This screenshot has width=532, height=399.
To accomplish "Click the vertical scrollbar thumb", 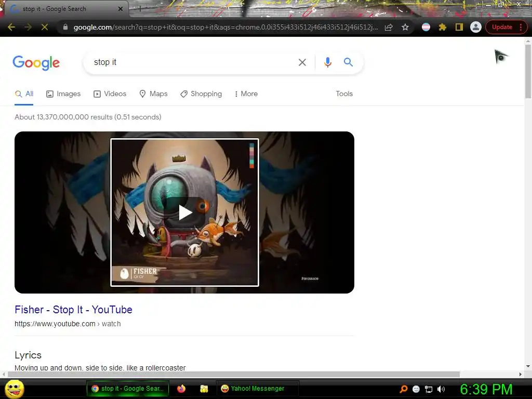I will click(528, 71).
